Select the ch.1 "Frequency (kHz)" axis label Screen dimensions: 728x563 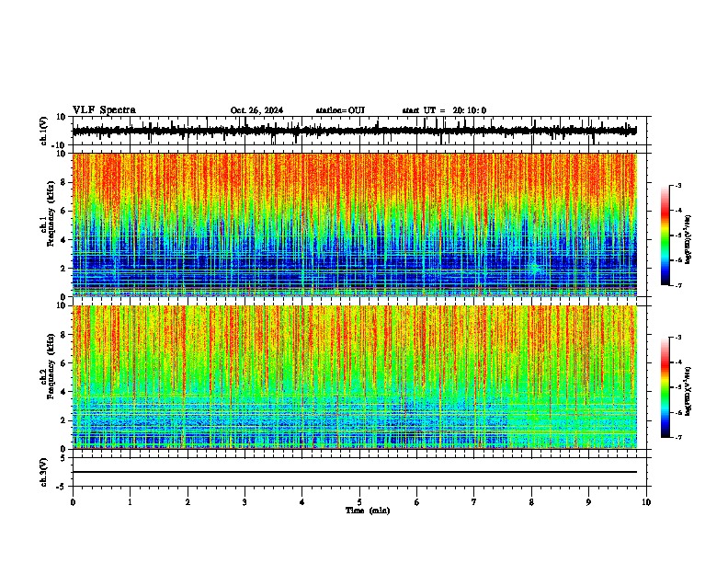click(51, 213)
